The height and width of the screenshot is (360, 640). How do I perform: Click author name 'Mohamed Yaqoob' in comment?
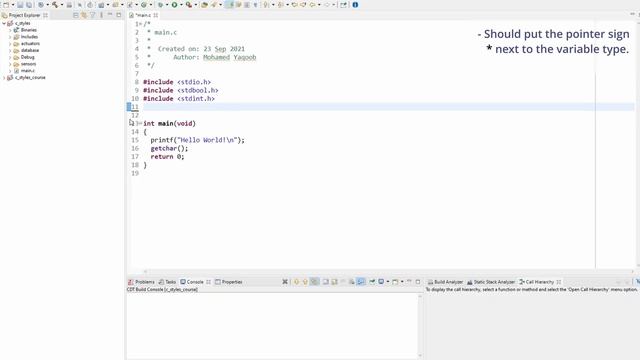tap(229, 57)
